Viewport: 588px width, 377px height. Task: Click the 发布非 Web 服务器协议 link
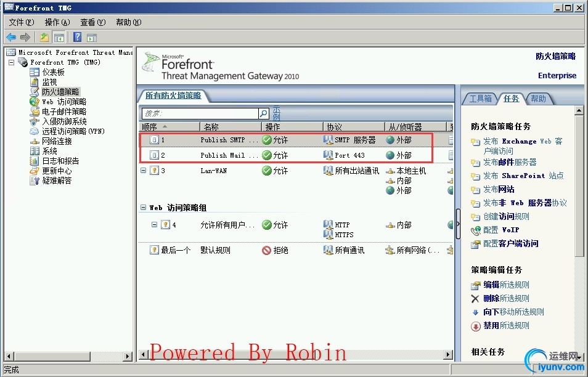(x=525, y=203)
